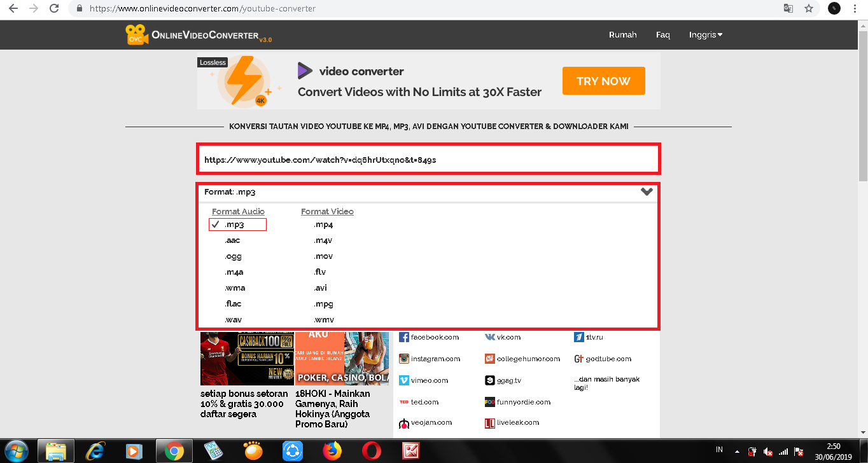Show hidden tray icons arrow
Viewport: 868px width, 463px height.
click(x=738, y=452)
